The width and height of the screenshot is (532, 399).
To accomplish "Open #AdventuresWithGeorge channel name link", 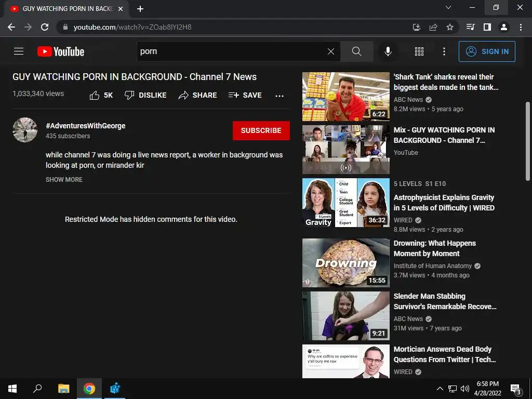I will [x=86, y=126].
